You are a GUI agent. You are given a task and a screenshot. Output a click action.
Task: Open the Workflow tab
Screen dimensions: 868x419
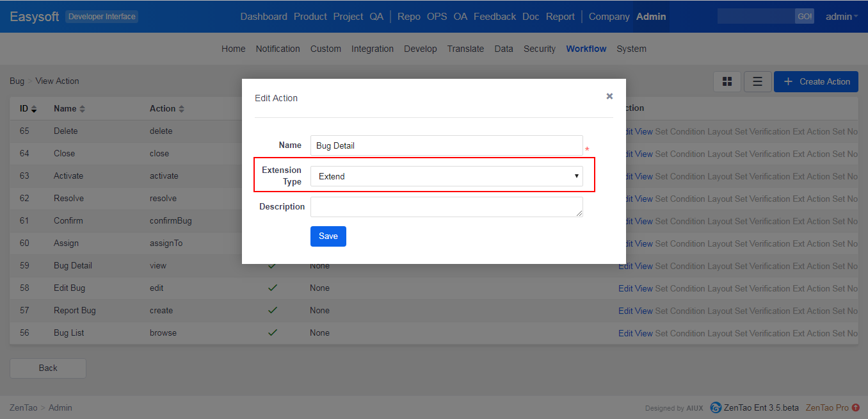[586, 49]
